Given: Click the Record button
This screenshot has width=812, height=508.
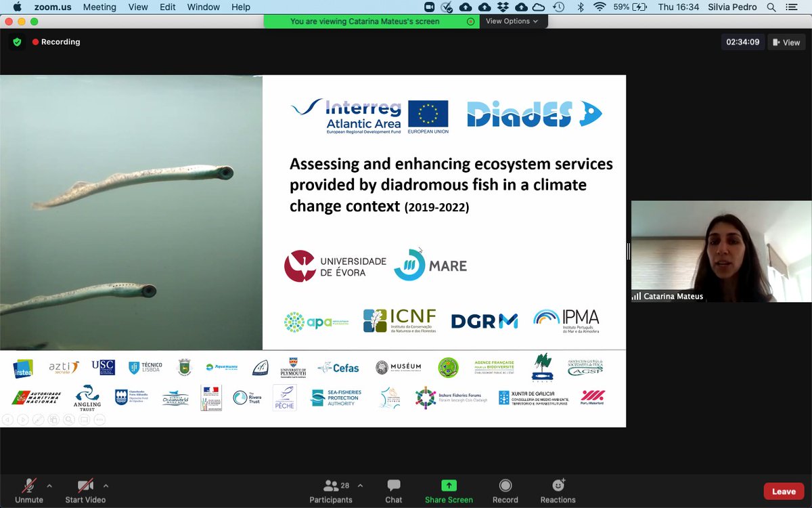Looking at the screenshot, I should click(505, 490).
